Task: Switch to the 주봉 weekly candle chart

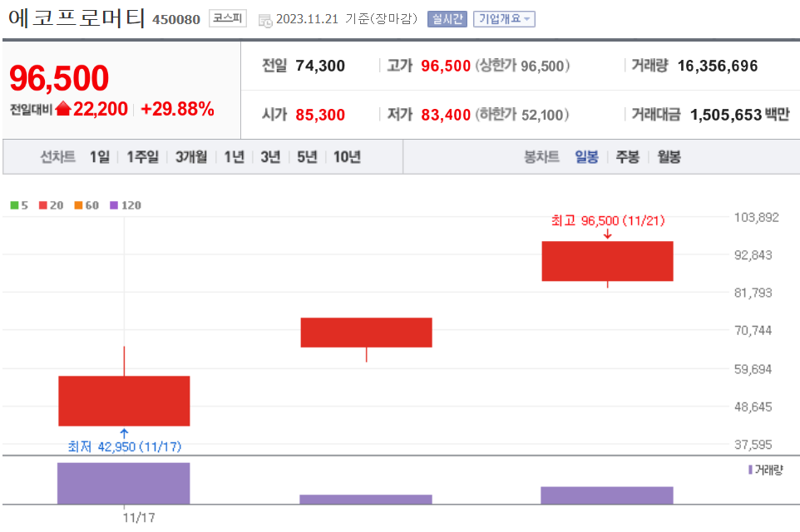Action: click(x=628, y=156)
